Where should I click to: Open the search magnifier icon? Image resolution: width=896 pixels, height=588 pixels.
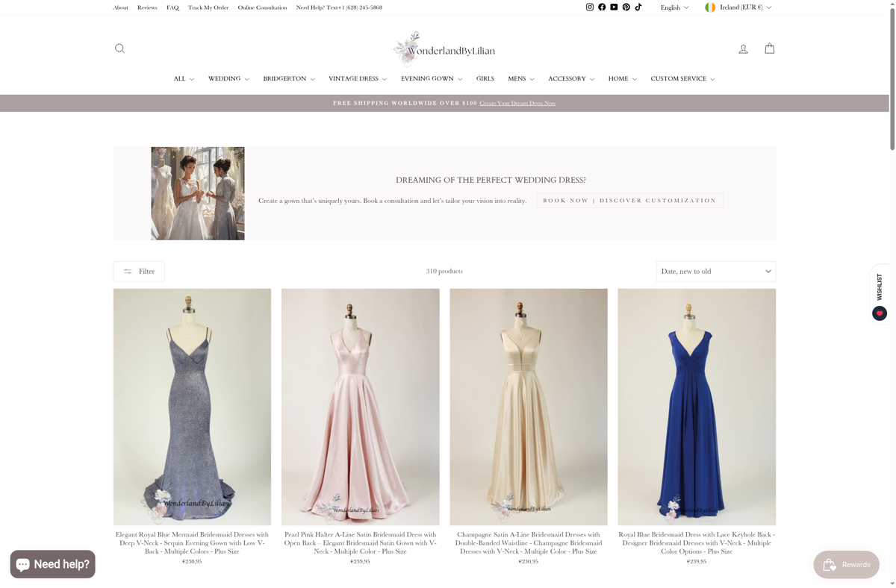point(119,48)
